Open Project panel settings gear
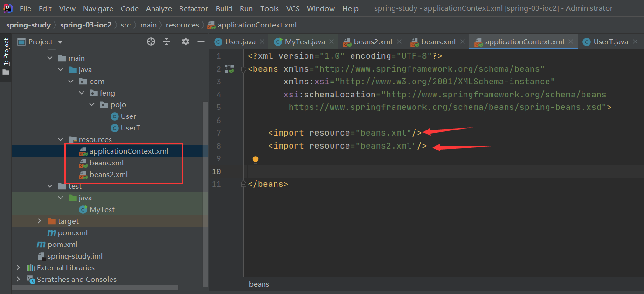Image resolution: width=644 pixels, height=294 pixels. click(x=186, y=41)
